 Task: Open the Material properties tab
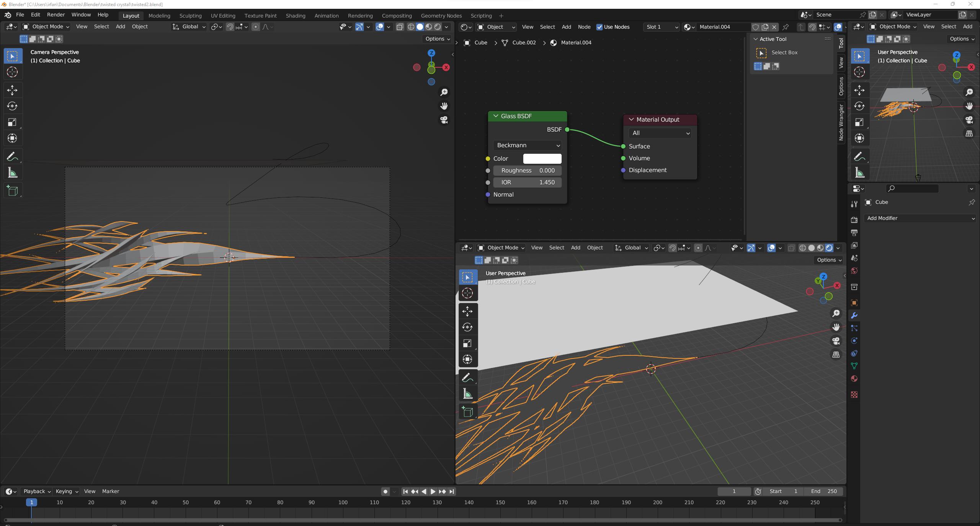click(x=854, y=379)
